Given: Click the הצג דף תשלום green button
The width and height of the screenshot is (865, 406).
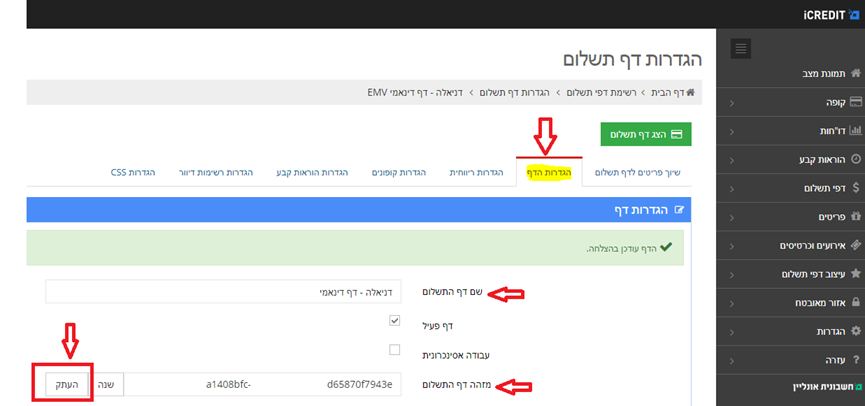Looking at the screenshot, I should click(646, 134).
